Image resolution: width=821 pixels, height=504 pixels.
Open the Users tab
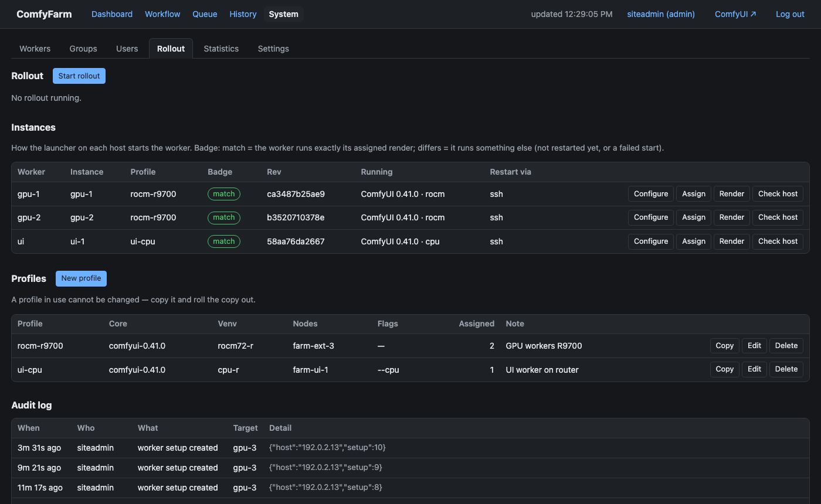(127, 49)
